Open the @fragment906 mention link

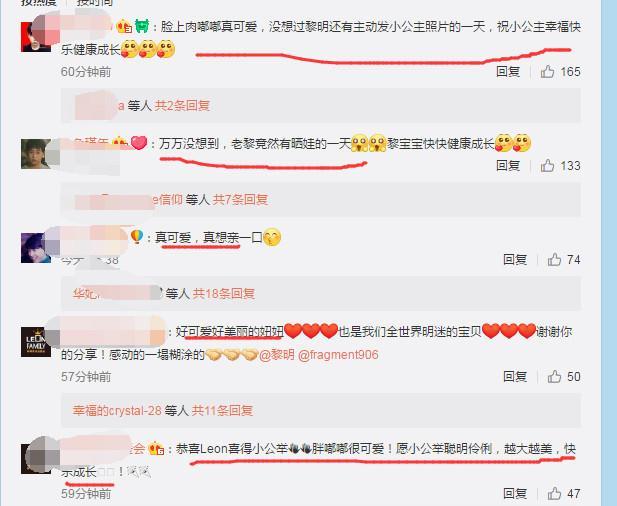coord(338,355)
